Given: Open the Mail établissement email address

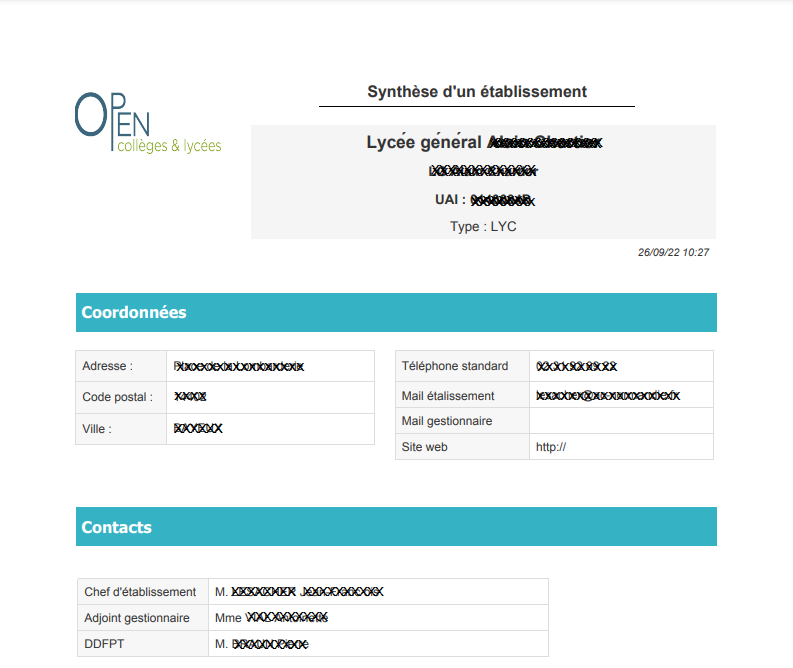Looking at the screenshot, I should (607, 396).
